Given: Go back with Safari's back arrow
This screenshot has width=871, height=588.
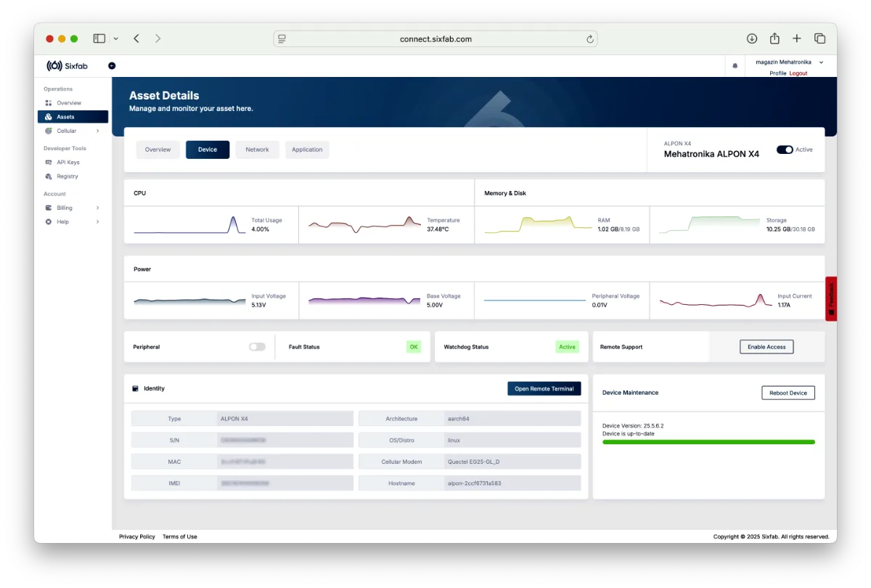Looking at the screenshot, I should 136,38.
